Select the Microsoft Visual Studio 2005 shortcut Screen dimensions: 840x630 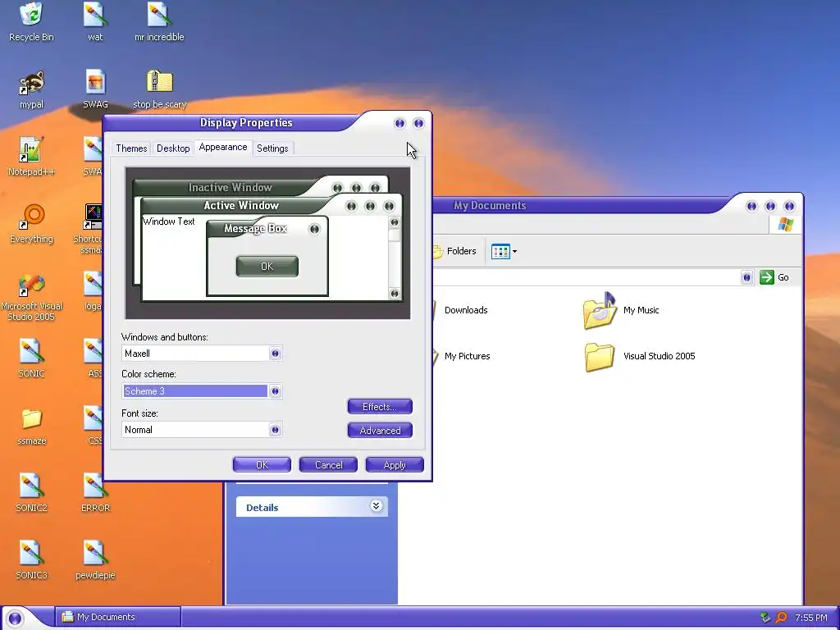[x=31, y=285]
